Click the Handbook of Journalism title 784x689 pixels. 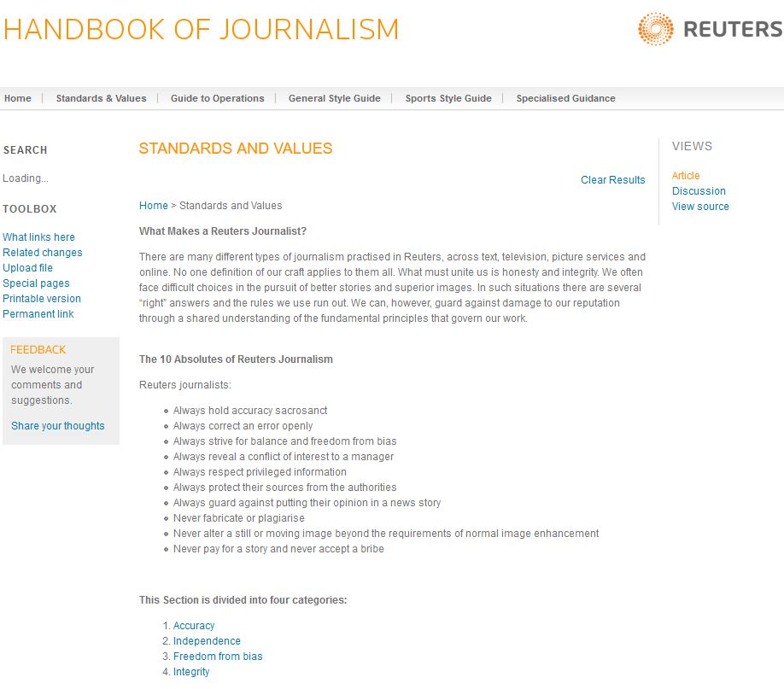[x=201, y=29]
